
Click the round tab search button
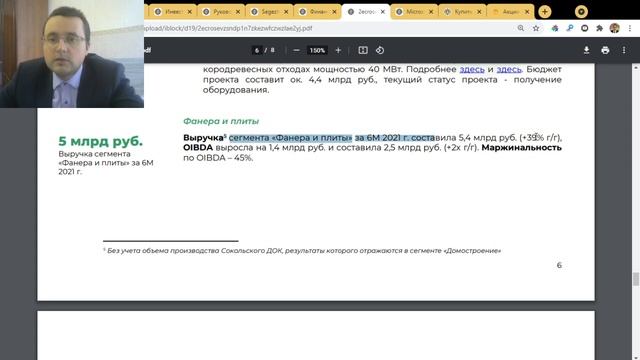click(581, 12)
